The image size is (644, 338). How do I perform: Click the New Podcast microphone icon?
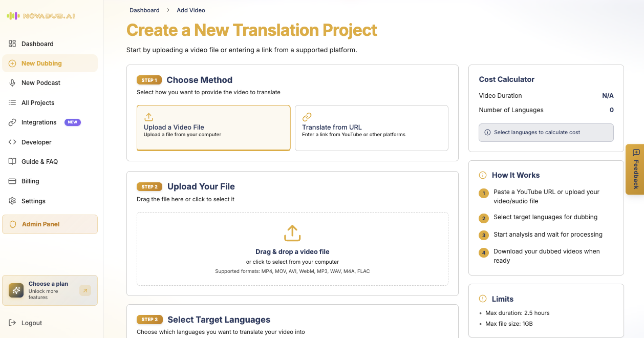pos(12,83)
